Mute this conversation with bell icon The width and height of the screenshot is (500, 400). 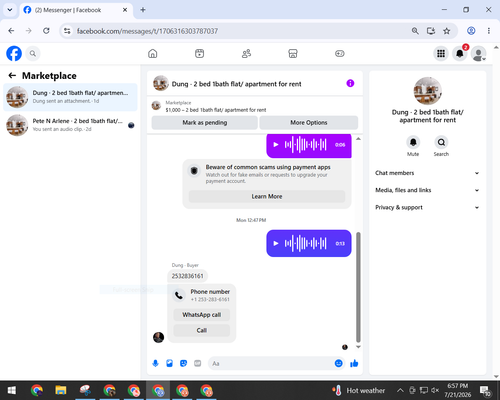coord(413,142)
